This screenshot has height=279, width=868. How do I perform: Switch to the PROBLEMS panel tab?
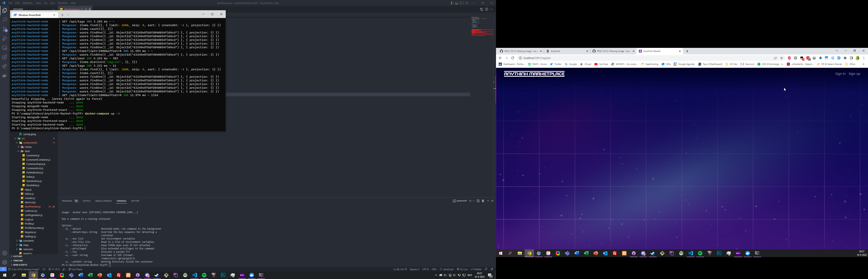click(67, 201)
